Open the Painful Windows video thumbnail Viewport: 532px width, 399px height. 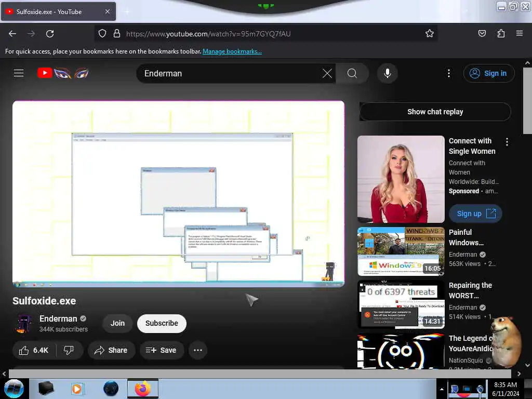coord(401,251)
